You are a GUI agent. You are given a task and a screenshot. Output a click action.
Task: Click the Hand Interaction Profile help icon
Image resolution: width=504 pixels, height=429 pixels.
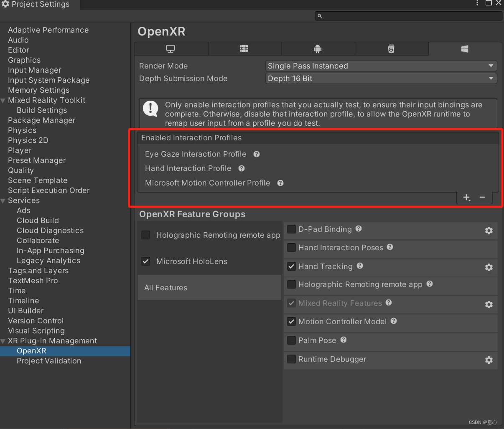pyautogui.click(x=241, y=168)
